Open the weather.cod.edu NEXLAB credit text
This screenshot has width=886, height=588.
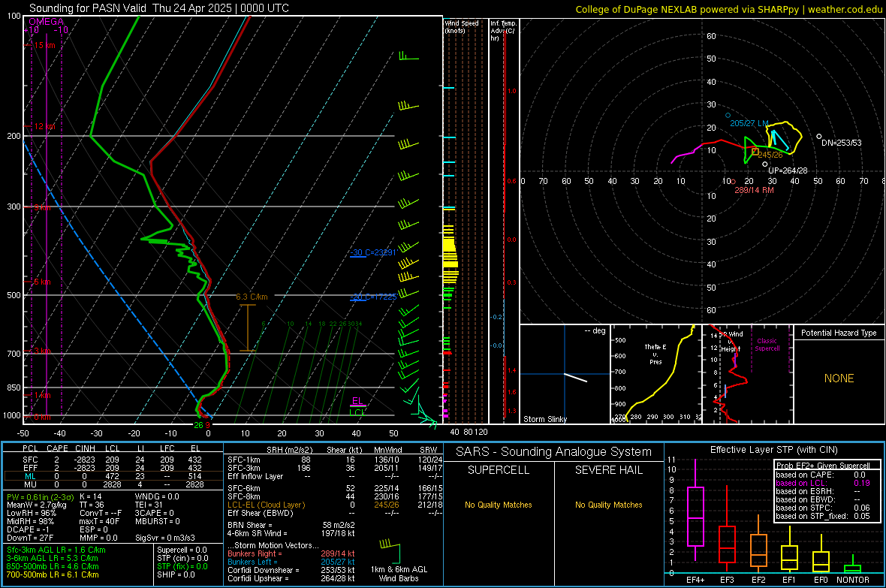coord(728,9)
